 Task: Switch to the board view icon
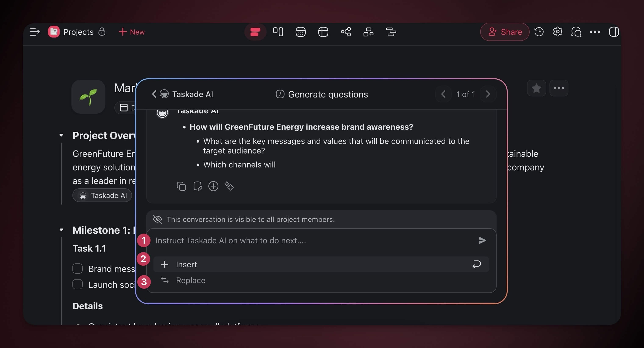click(x=278, y=32)
